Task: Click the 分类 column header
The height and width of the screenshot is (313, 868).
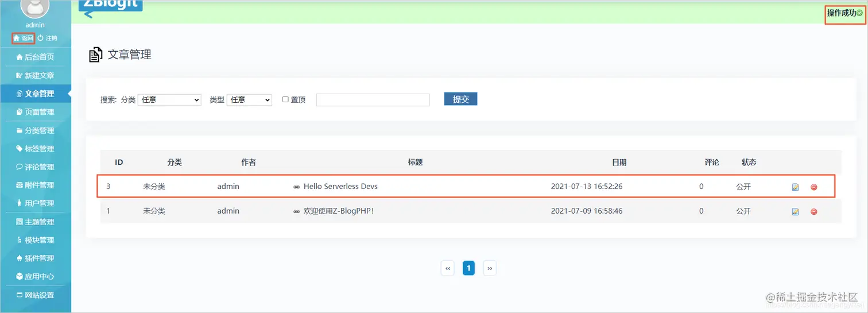Action: click(x=175, y=163)
